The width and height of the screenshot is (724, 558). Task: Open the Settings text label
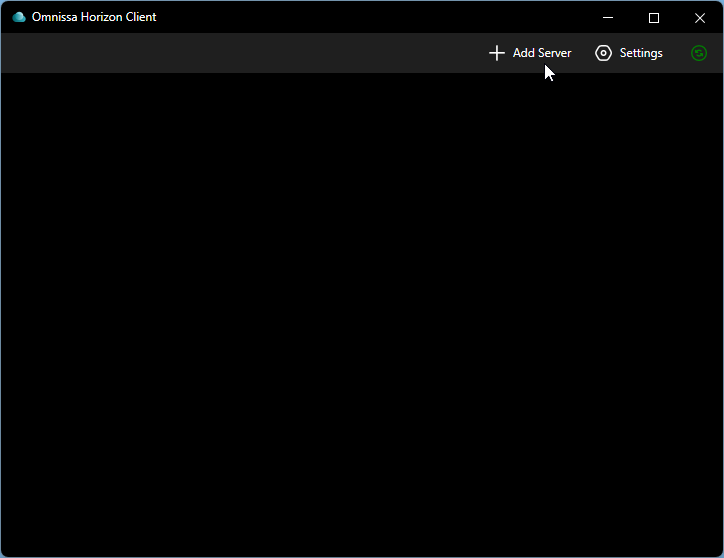click(x=641, y=53)
